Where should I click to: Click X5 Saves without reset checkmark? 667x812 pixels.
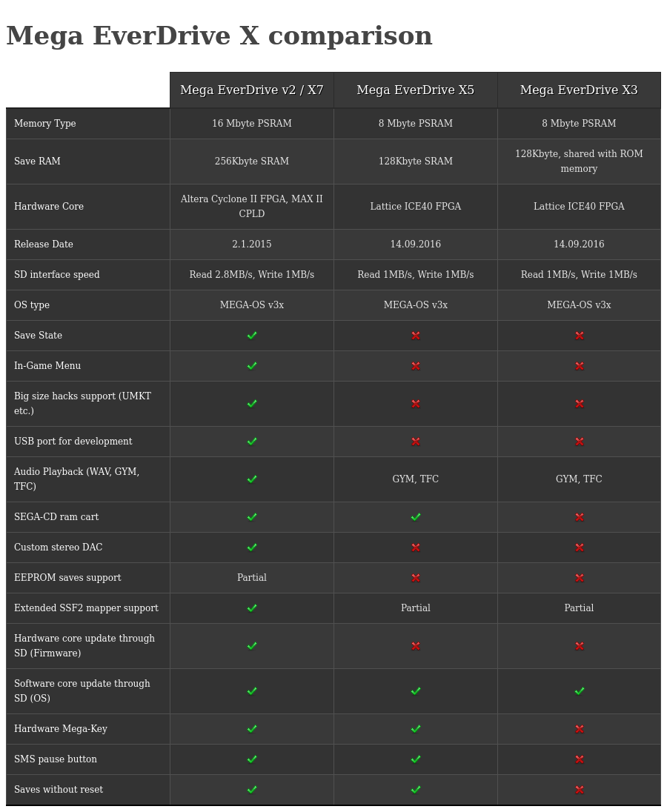[x=416, y=790]
